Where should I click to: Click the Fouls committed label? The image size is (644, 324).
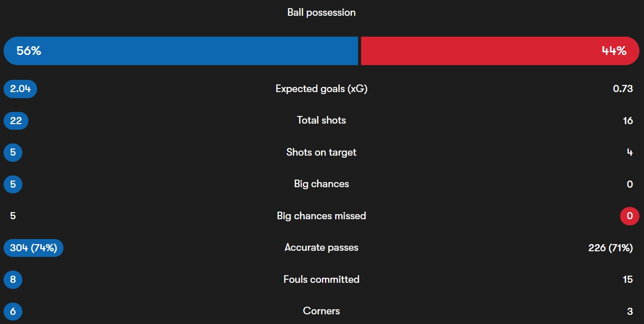click(x=321, y=279)
